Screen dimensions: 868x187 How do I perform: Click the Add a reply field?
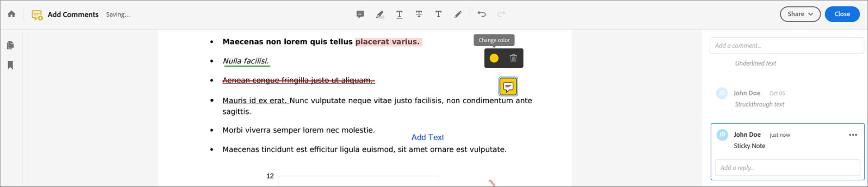(788, 168)
